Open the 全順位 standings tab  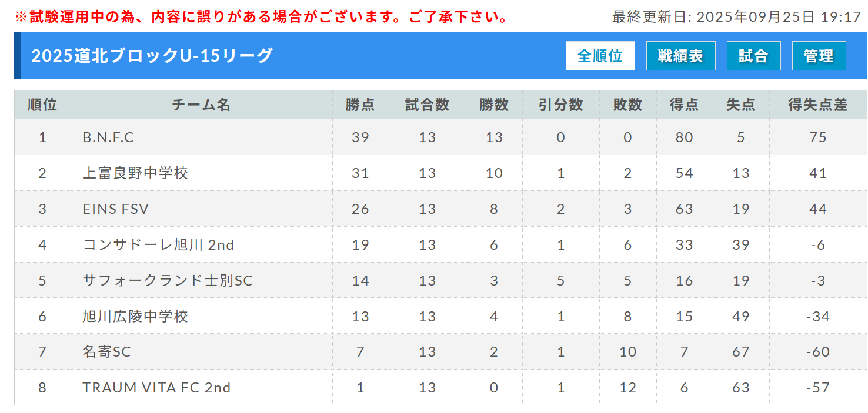point(600,56)
